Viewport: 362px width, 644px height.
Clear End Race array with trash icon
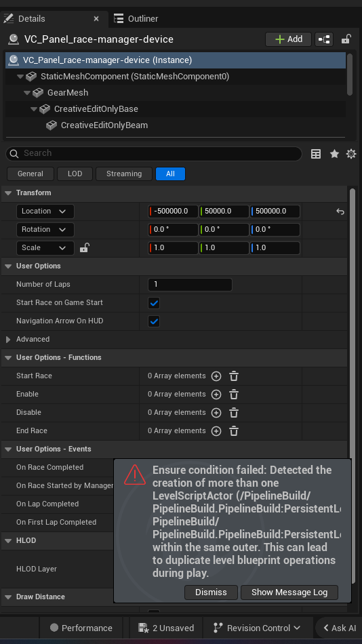234,431
